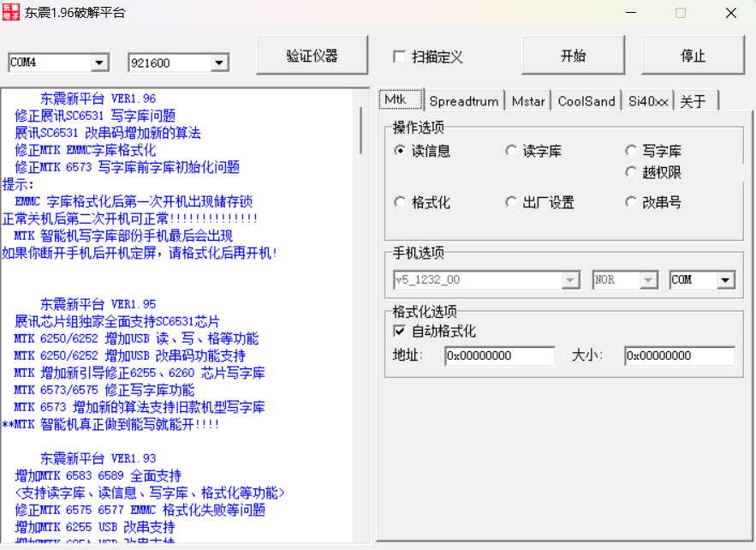
Task: Select the 出厂设置 radio button
Action: [511, 201]
